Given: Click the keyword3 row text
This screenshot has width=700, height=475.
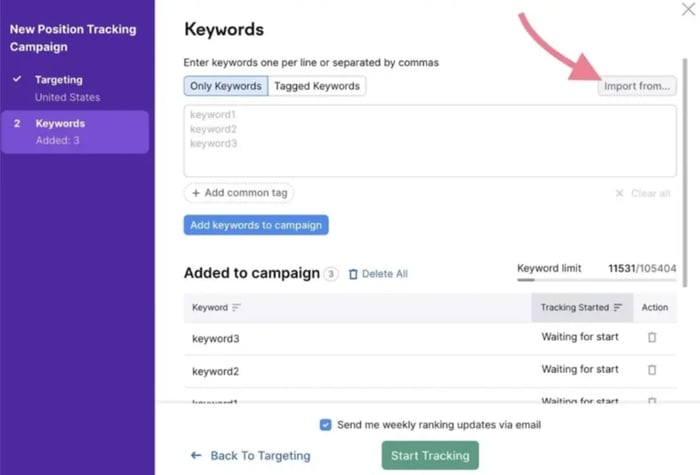Looking at the screenshot, I should [216, 338].
